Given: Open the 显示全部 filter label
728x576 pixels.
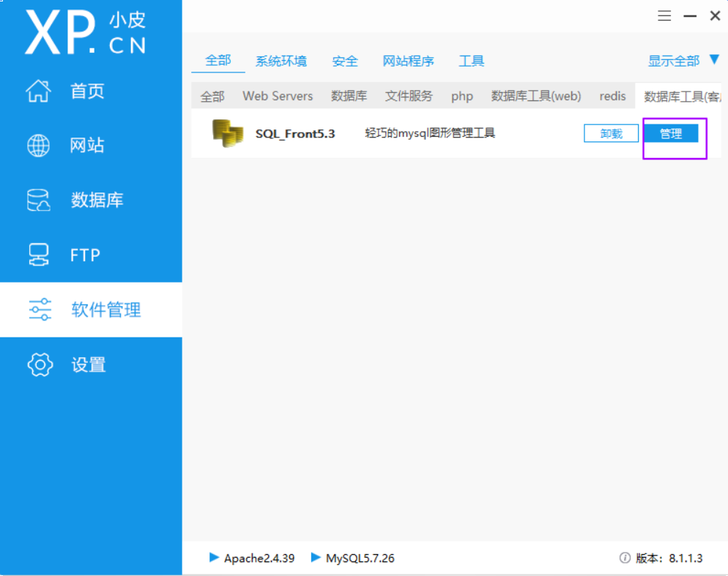Looking at the screenshot, I should 674,61.
